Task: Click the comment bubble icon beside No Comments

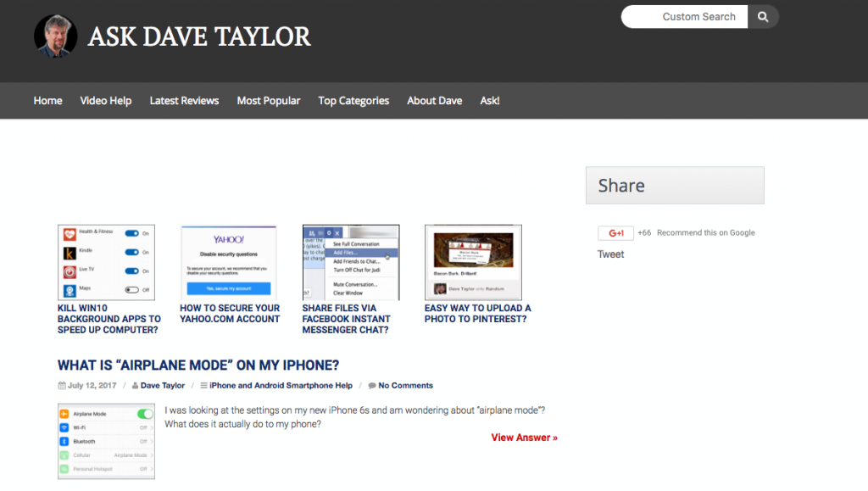Action: click(x=372, y=386)
